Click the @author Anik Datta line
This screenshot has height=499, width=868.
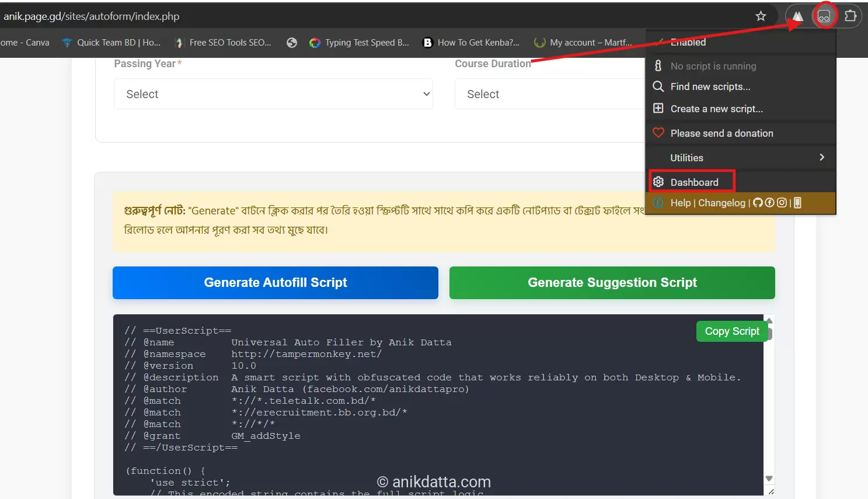[x=297, y=389]
